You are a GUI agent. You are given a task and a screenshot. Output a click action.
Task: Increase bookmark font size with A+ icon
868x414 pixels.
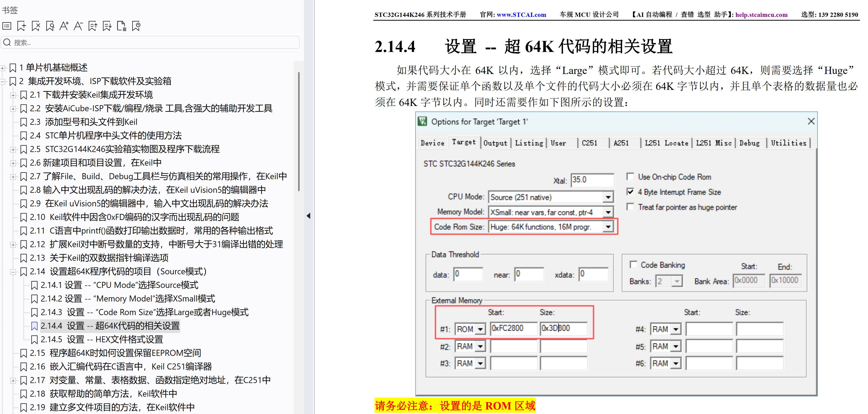click(x=64, y=26)
